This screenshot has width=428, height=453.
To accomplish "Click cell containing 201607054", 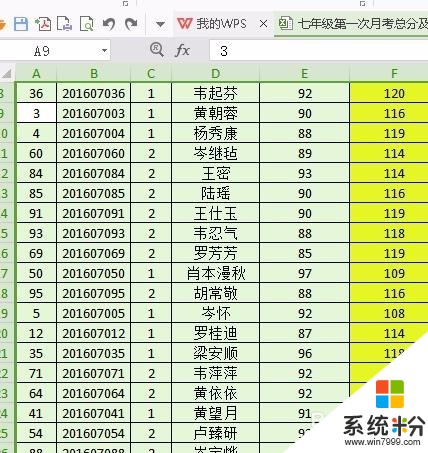I will [x=94, y=433].
